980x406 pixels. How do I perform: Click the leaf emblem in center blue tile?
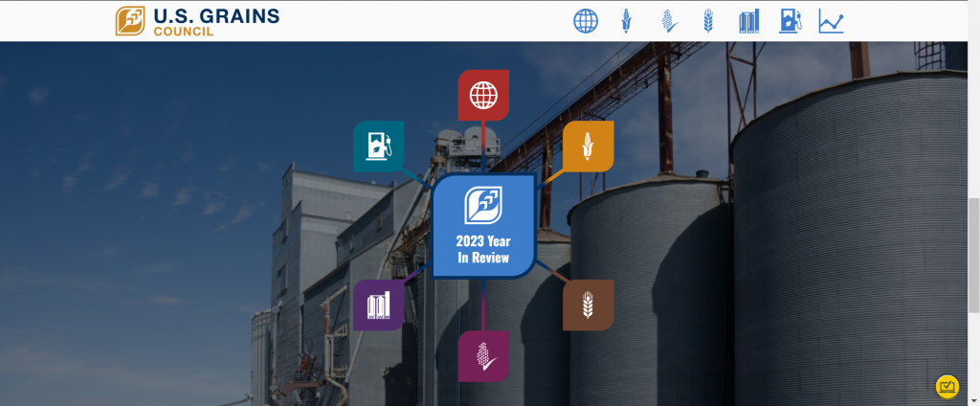point(483,205)
